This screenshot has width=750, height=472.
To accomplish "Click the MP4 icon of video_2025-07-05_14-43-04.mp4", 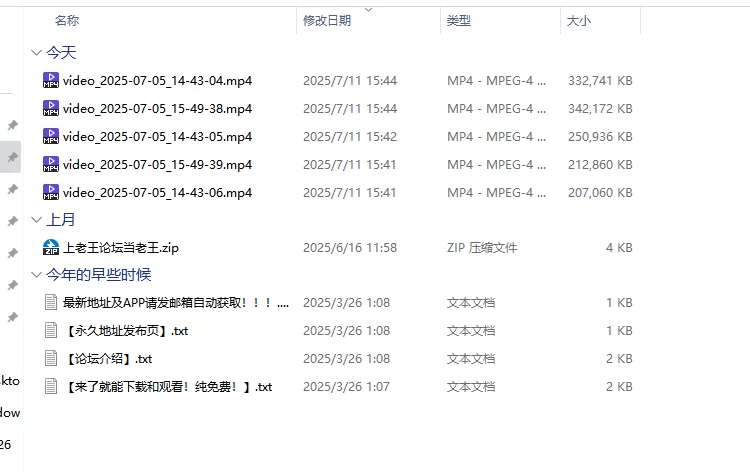I will (x=51, y=80).
